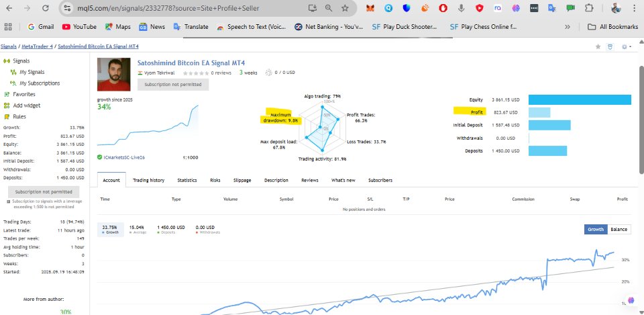Open Signals in the left sidebar
Screen dimensions: 644x315
click(x=17, y=61)
